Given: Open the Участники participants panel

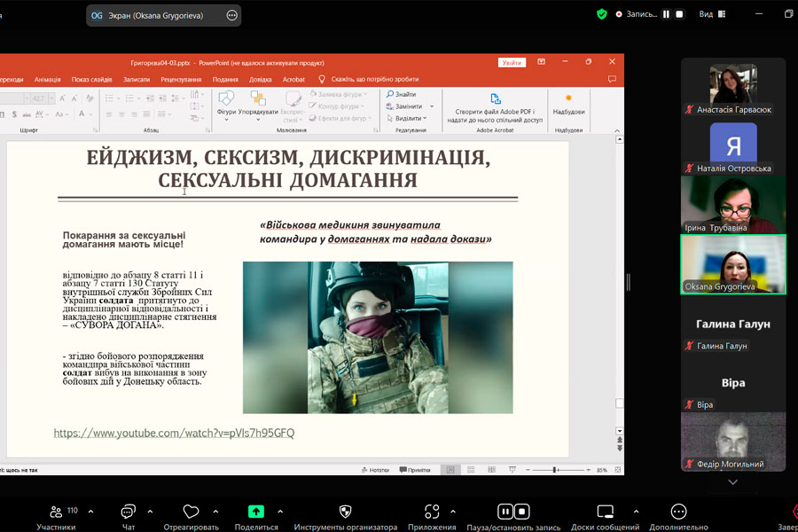Looking at the screenshot, I should tap(56, 512).
